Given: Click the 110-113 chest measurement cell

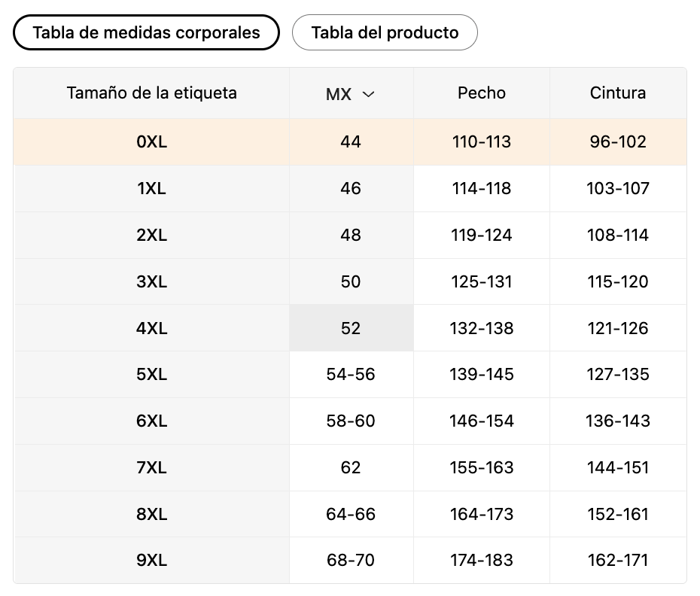Looking at the screenshot, I should tap(482, 141).
